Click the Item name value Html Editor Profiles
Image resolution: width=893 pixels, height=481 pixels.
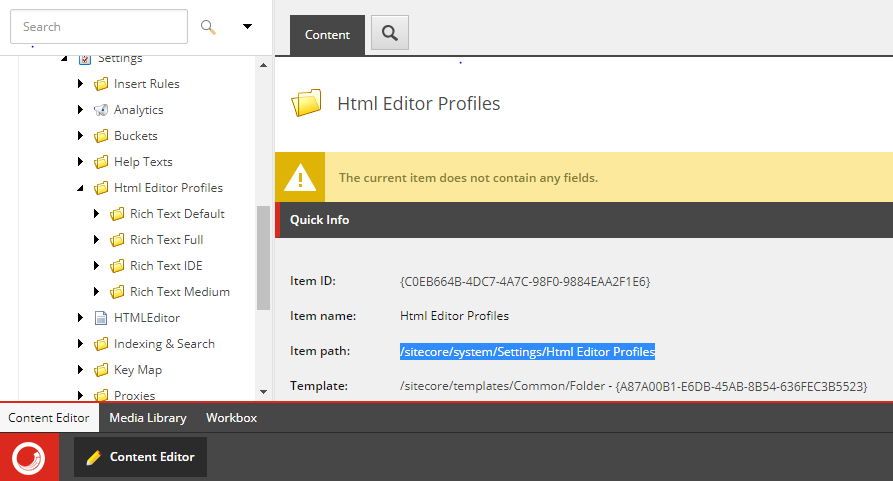point(454,316)
